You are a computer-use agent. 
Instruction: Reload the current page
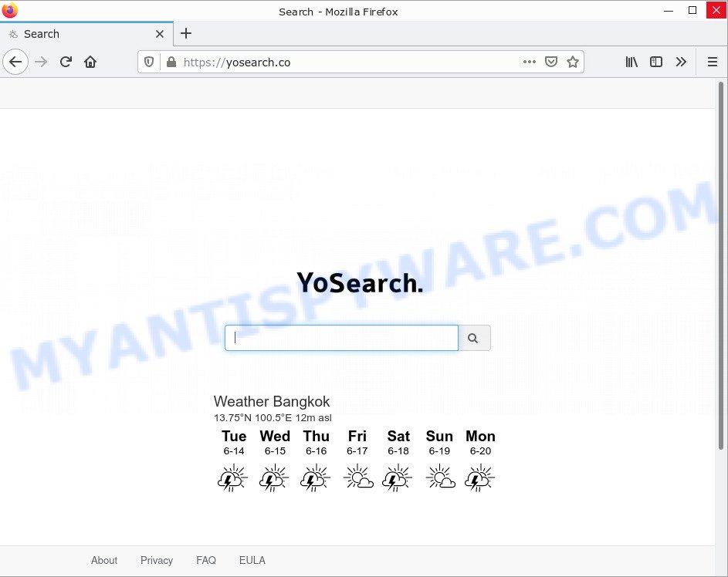point(66,62)
